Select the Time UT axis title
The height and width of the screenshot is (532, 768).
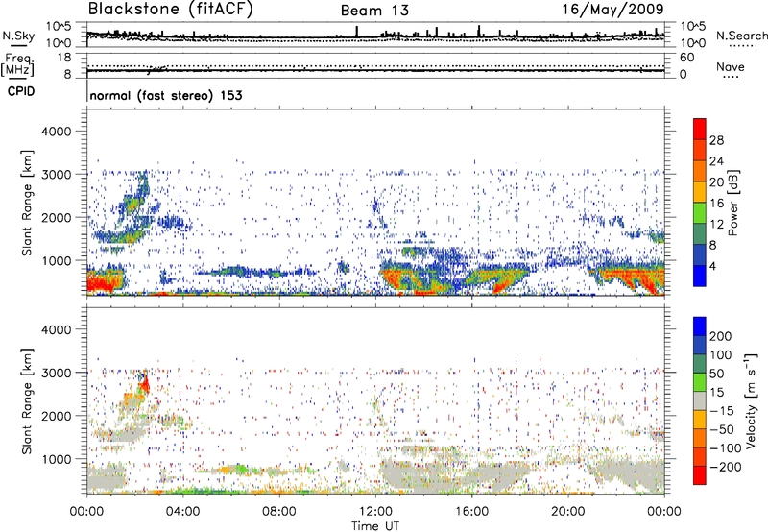point(375,526)
